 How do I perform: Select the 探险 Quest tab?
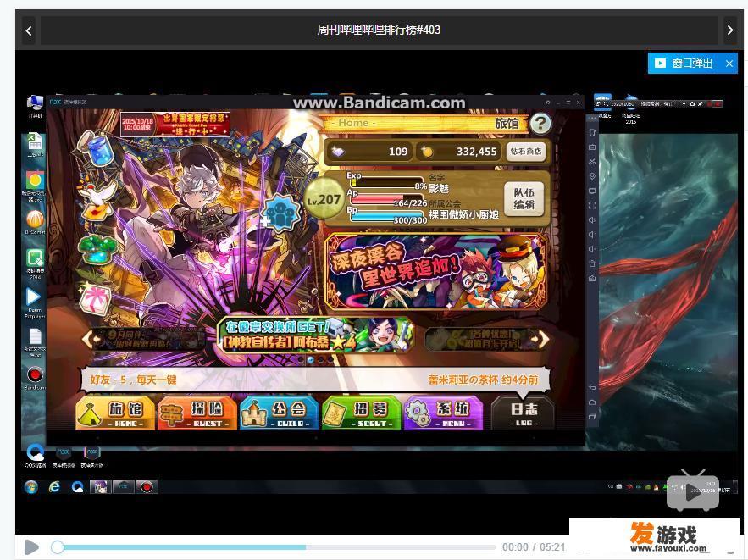197,413
